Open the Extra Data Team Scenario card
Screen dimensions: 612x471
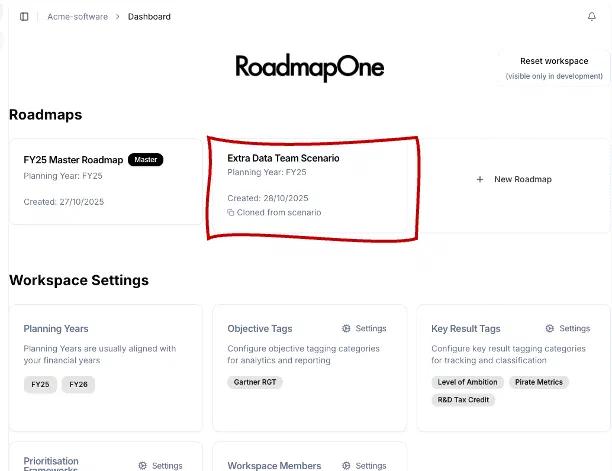[x=310, y=186]
